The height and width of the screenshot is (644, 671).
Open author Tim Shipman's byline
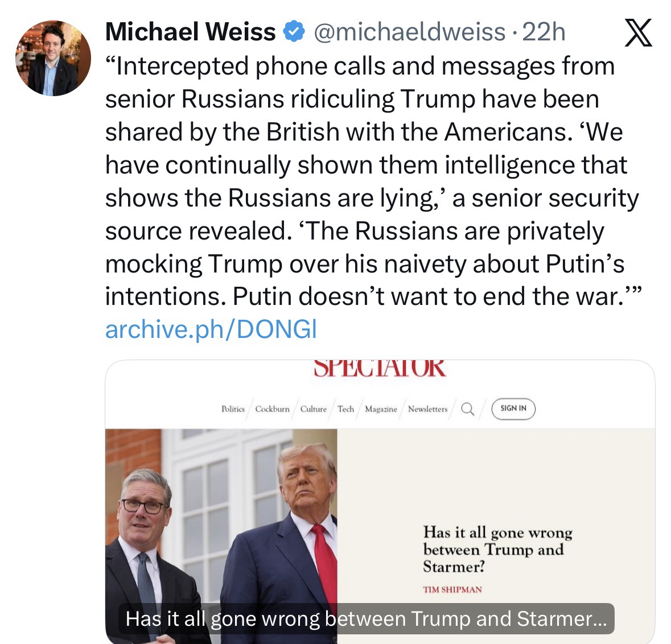[452, 589]
